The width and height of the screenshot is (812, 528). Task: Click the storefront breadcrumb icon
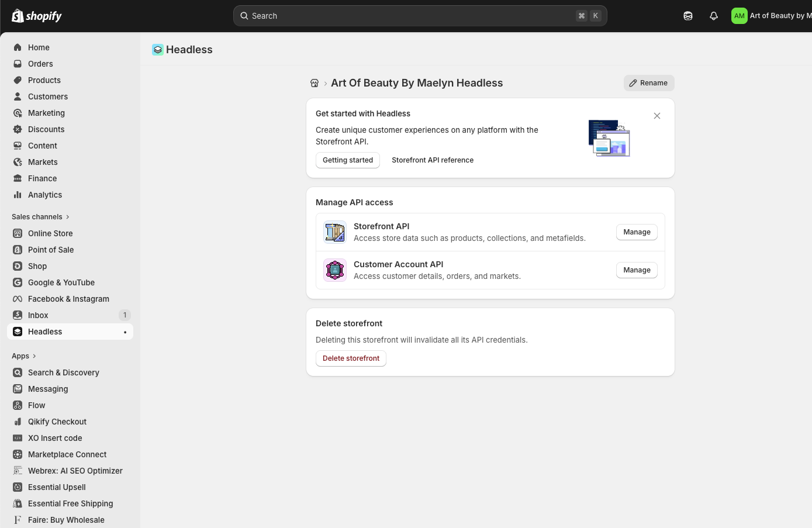tap(315, 83)
